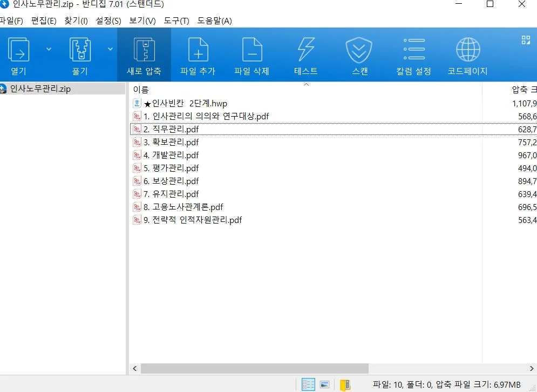
Task: Open the 설정(S) menu
Action: pos(107,21)
